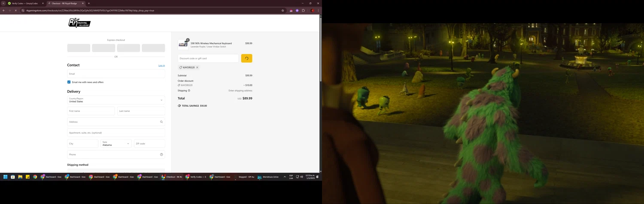
Task: Focus the City input field
Action: (83, 144)
